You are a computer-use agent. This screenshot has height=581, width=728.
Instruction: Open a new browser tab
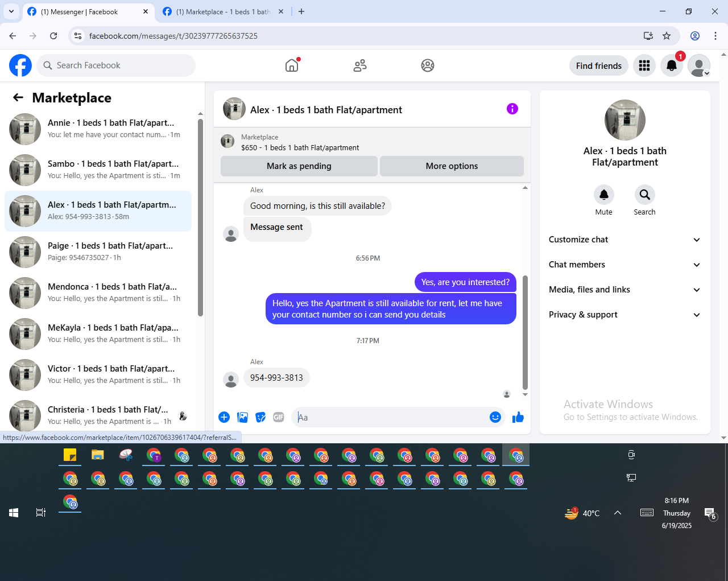tap(301, 11)
